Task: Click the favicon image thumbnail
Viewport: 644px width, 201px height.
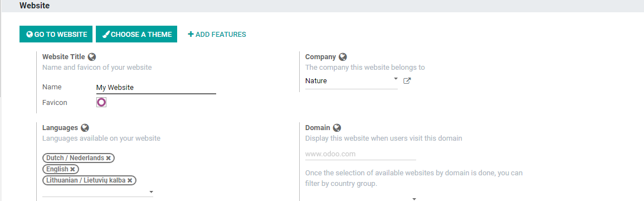Action: 101,102
